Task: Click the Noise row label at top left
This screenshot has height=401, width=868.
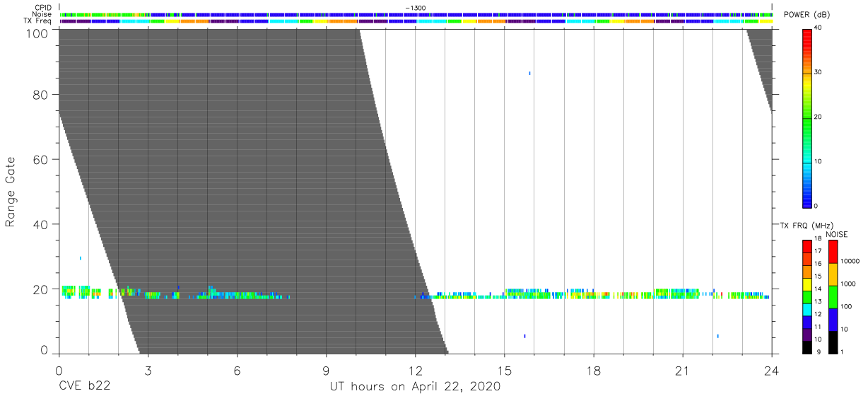Action: [x=42, y=14]
